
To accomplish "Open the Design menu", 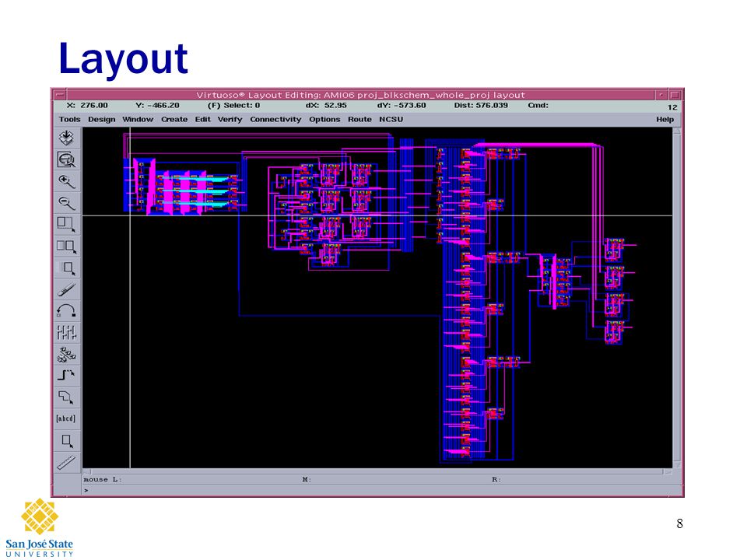I will 101,119.
